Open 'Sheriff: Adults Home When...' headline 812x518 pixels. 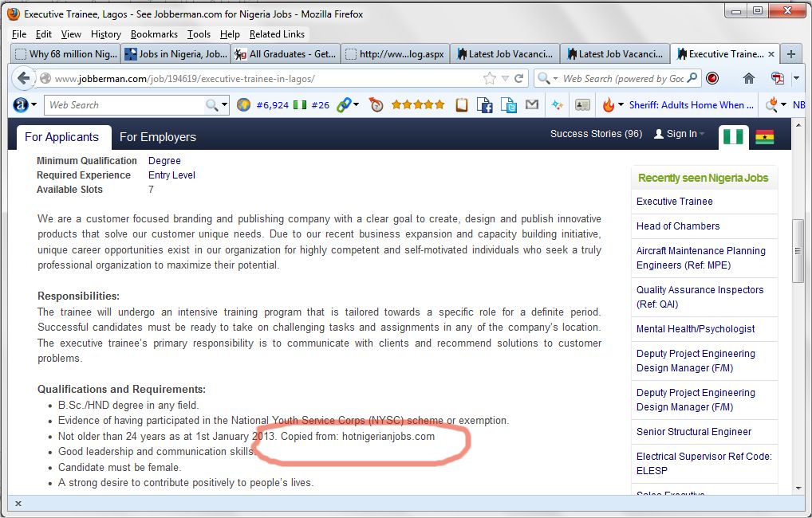click(691, 105)
